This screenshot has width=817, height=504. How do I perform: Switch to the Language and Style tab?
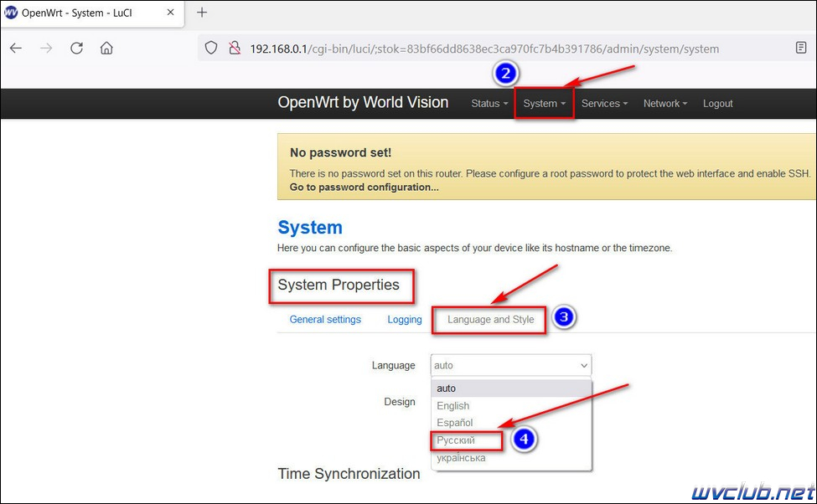pyautogui.click(x=490, y=320)
